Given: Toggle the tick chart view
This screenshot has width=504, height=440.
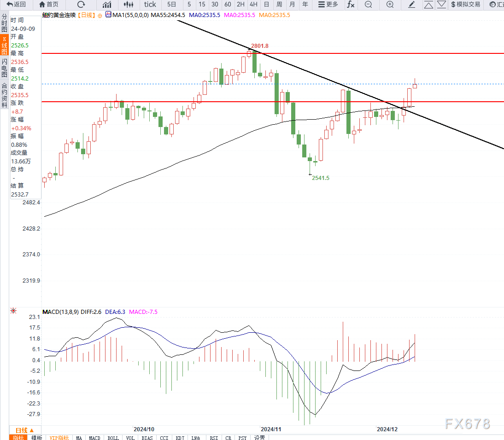Looking at the screenshot, I should pos(150,5).
